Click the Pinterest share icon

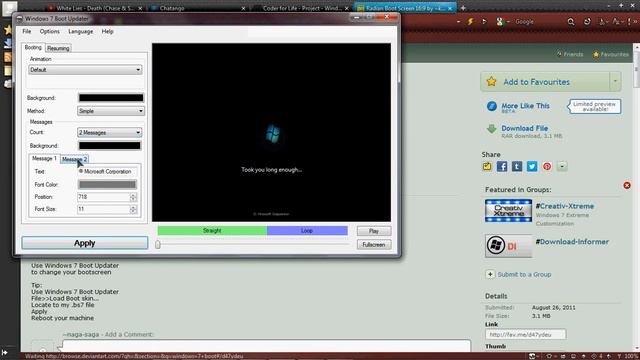click(x=547, y=166)
